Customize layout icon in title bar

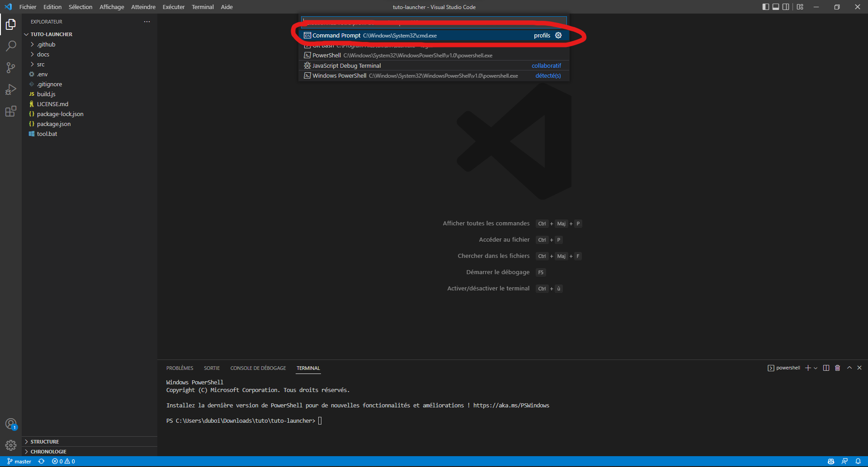pos(800,7)
